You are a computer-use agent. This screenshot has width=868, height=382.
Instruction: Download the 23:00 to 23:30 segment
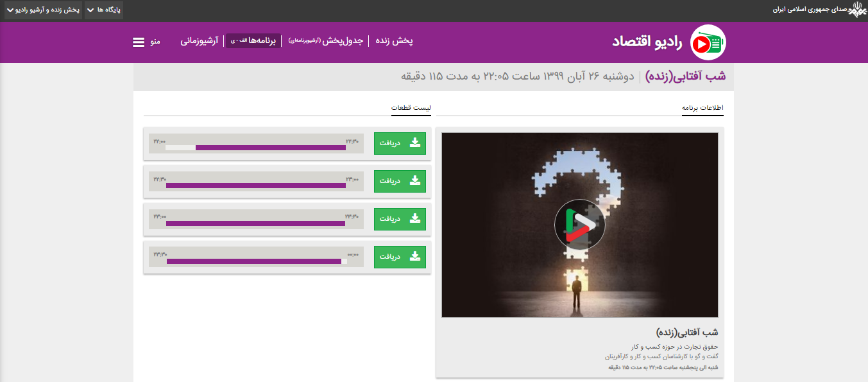coord(400,219)
